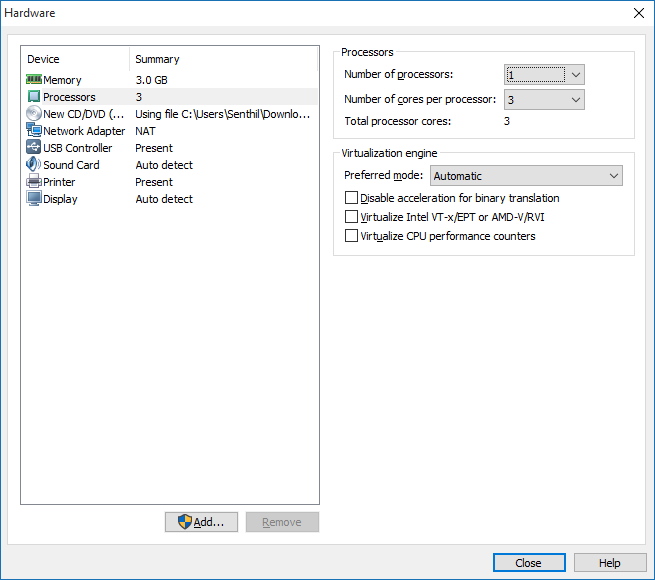Select the Sound Card label
The image size is (655, 580).
click(71, 165)
